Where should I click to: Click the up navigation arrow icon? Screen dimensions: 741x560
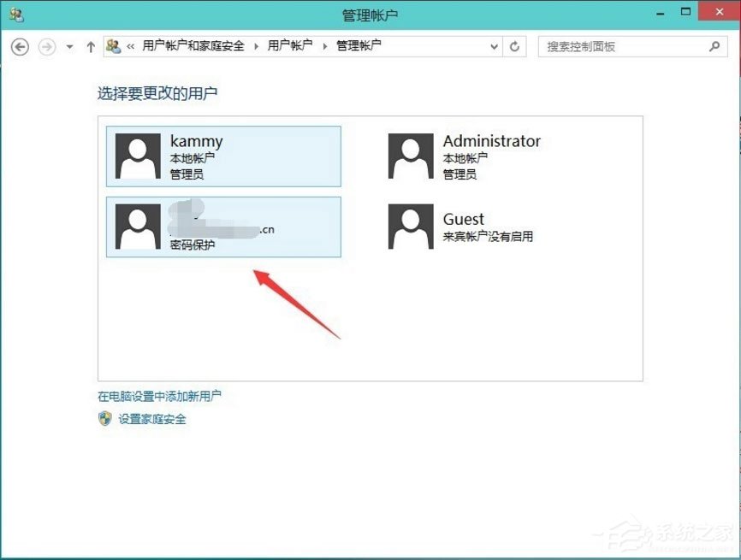pos(91,46)
